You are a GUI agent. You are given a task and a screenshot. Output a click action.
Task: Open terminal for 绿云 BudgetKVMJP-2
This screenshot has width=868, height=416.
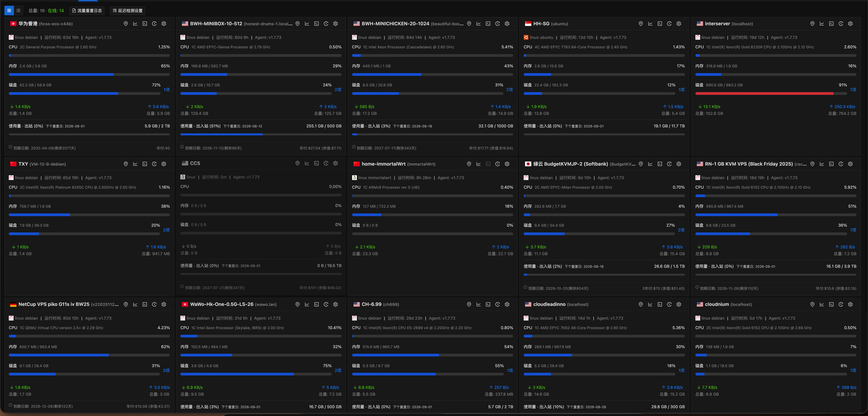tap(660, 164)
